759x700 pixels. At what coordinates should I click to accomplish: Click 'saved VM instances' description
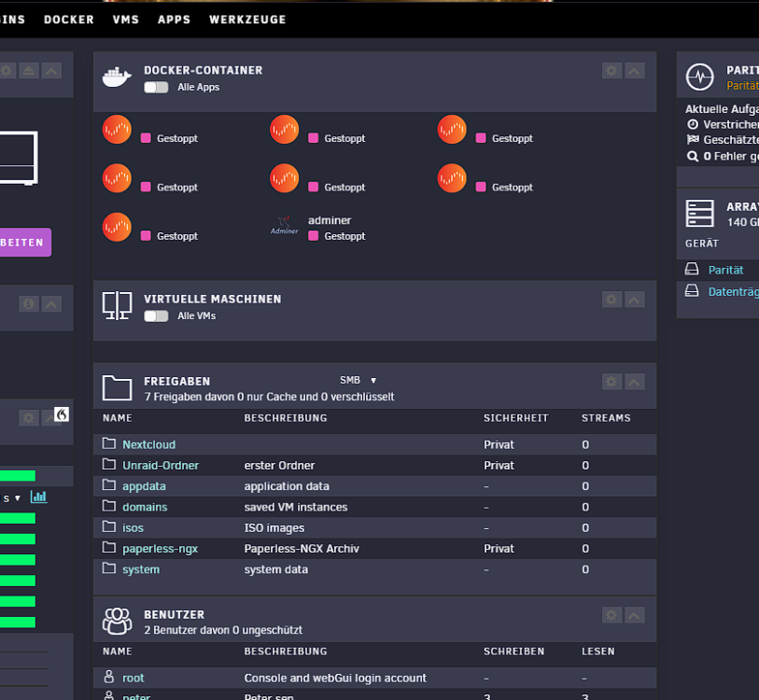[296, 507]
